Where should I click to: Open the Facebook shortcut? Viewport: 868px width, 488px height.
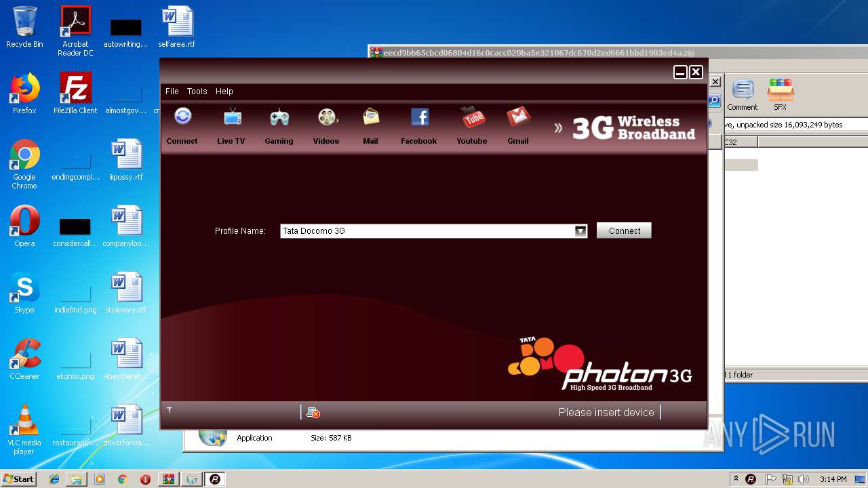[420, 117]
